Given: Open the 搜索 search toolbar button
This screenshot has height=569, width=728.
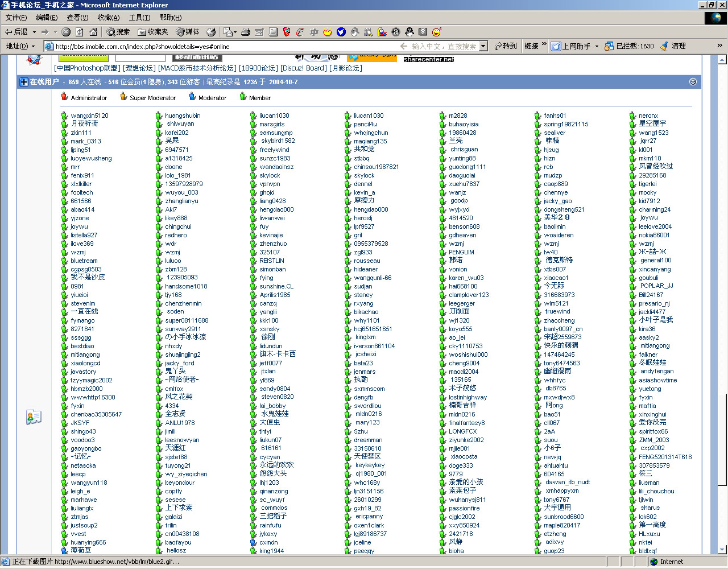Looking at the screenshot, I should [118, 32].
